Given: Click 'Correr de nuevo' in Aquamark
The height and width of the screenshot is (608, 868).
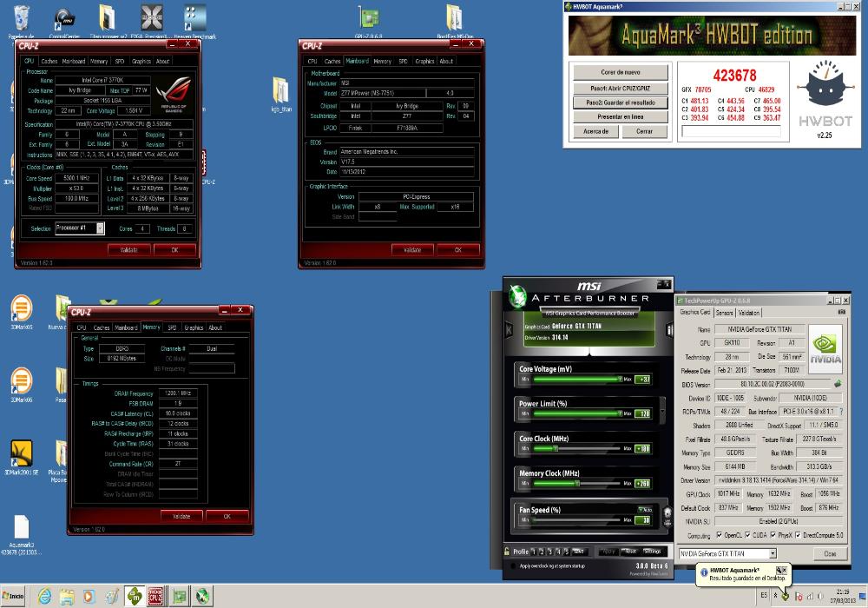Looking at the screenshot, I should point(621,73).
